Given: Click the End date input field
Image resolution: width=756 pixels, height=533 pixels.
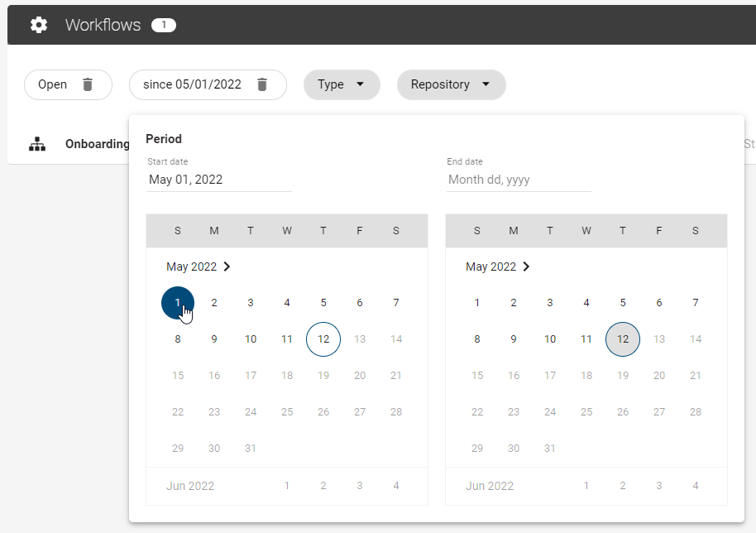Looking at the screenshot, I should click(x=518, y=179).
